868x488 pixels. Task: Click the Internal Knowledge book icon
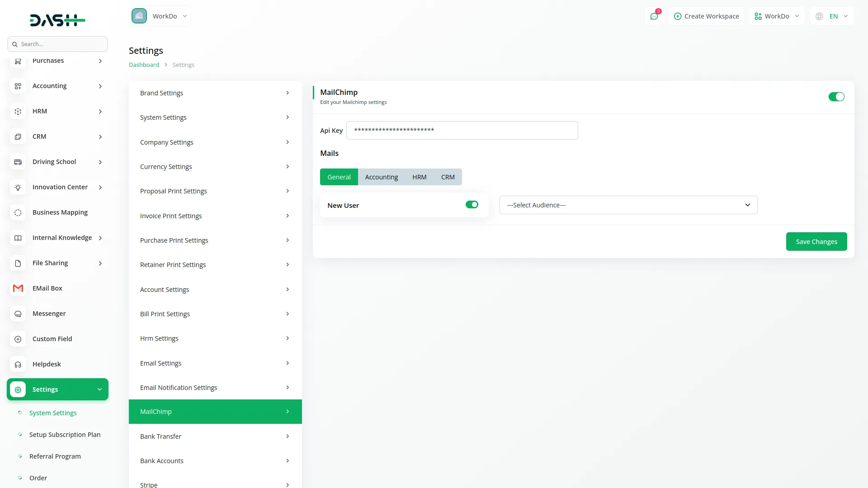pyautogui.click(x=18, y=238)
